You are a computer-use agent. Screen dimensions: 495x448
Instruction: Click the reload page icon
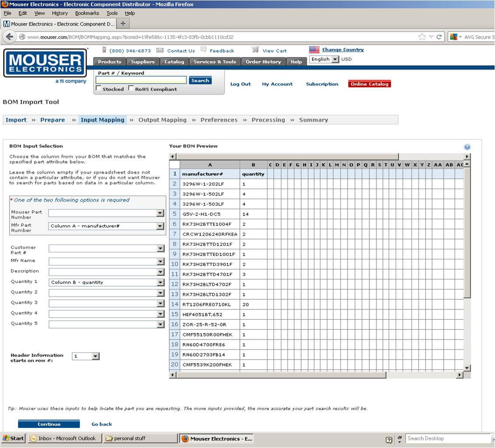pyautogui.click(x=439, y=37)
